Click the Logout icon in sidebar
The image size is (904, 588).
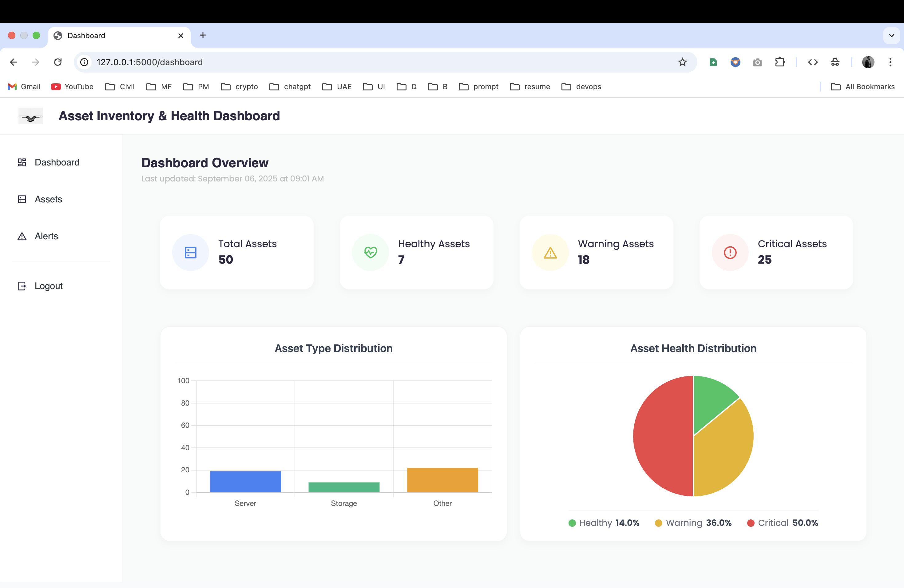click(22, 286)
